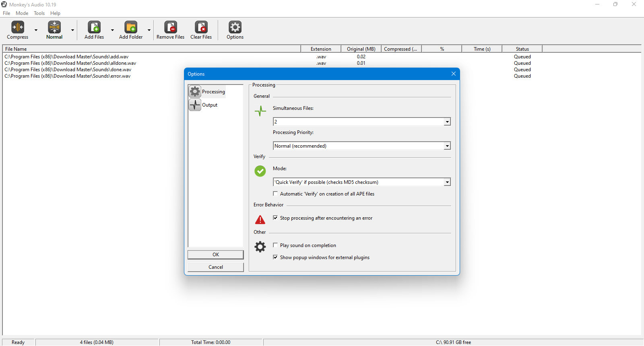
Task: Open the Processing Priority dropdown
Action: click(x=447, y=146)
